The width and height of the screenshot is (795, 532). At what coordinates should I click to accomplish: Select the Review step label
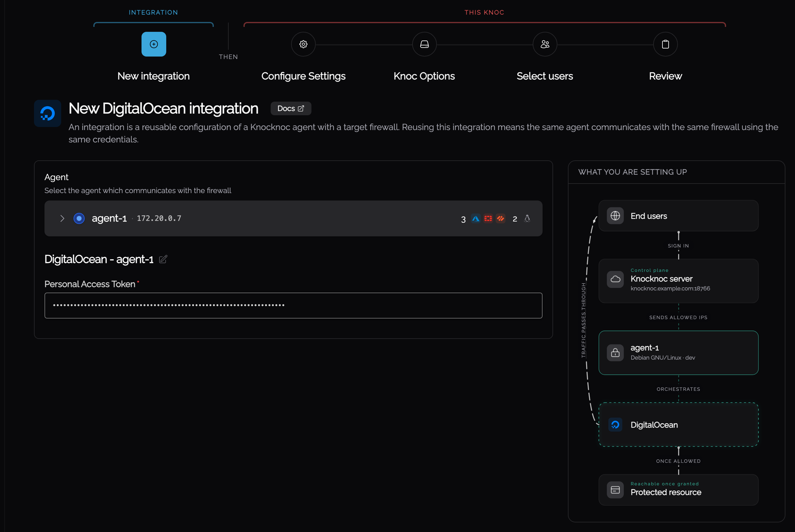[666, 76]
